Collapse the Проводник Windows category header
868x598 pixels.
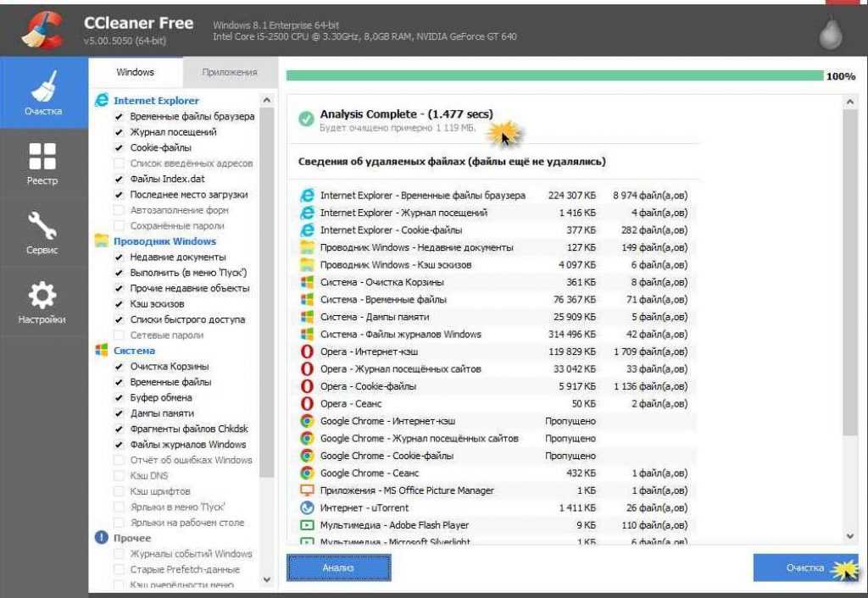coord(164,241)
